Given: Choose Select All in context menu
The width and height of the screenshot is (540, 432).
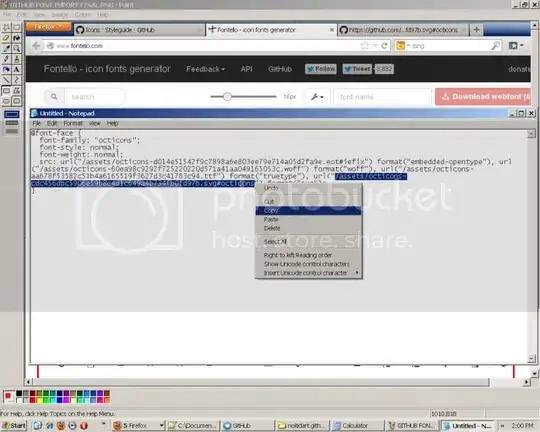Looking at the screenshot, I should tap(308, 241).
